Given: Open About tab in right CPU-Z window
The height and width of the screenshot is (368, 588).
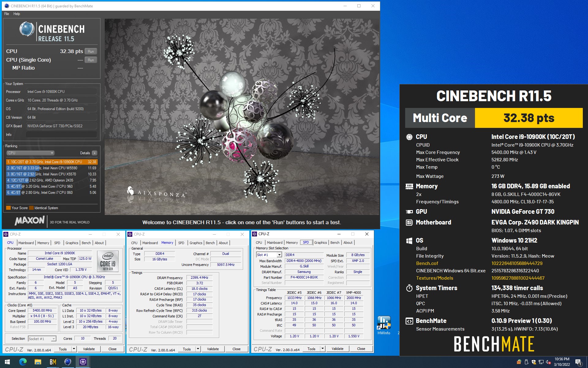Looking at the screenshot, I should 348,243.
